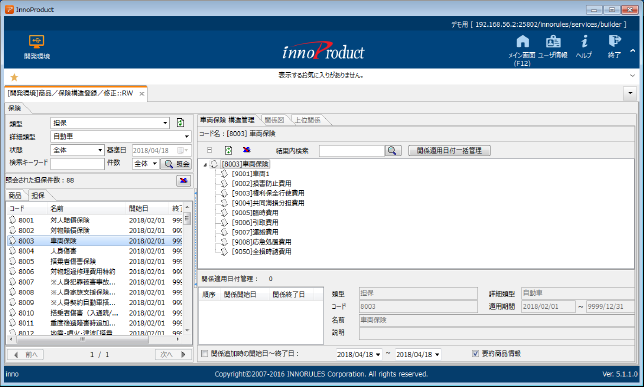Click the refresh icon next to 類型

pyautogui.click(x=180, y=123)
